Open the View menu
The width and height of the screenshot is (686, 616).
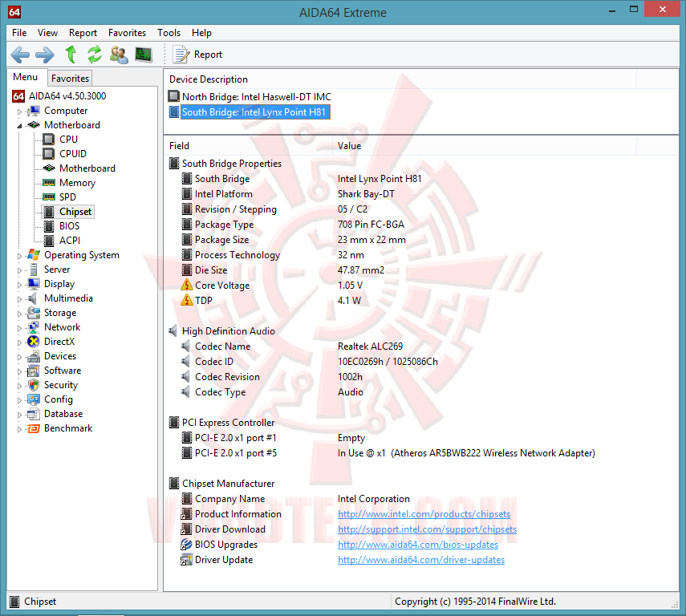pyautogui.click(x=47, y=33)
